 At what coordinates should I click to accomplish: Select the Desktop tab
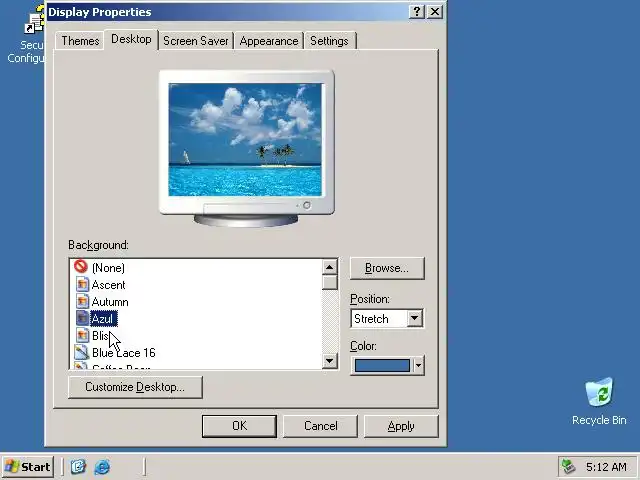[x=131, y=40]
